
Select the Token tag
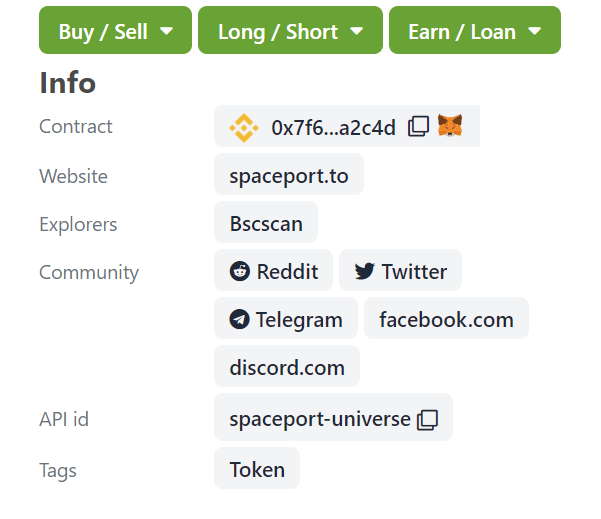tap(257, 468)
